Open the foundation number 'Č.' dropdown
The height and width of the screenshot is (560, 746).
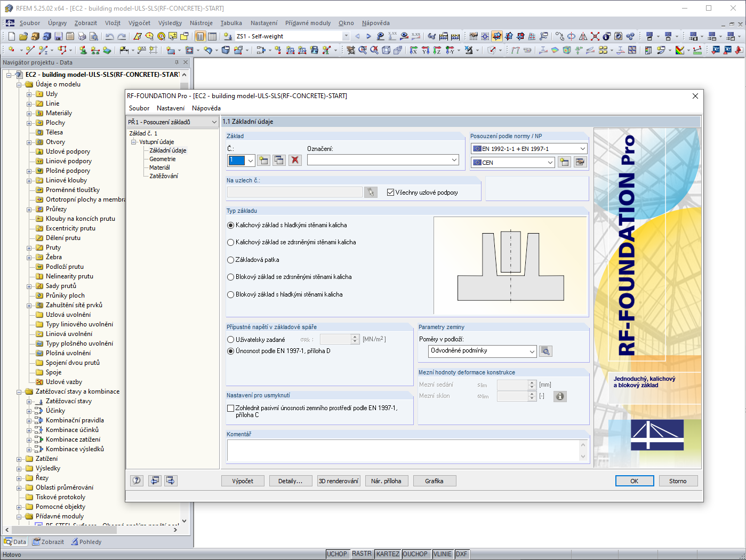(250, 160)
